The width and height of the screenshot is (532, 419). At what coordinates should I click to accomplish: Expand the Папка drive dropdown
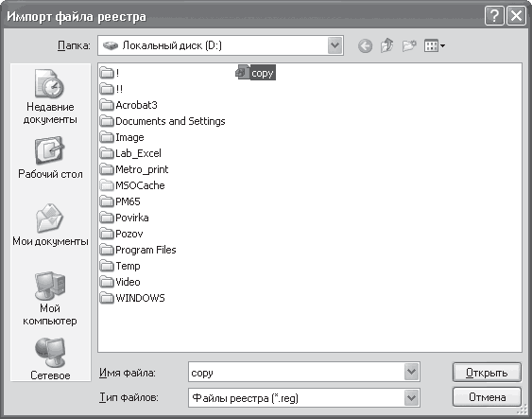click(x=335, y=45)
